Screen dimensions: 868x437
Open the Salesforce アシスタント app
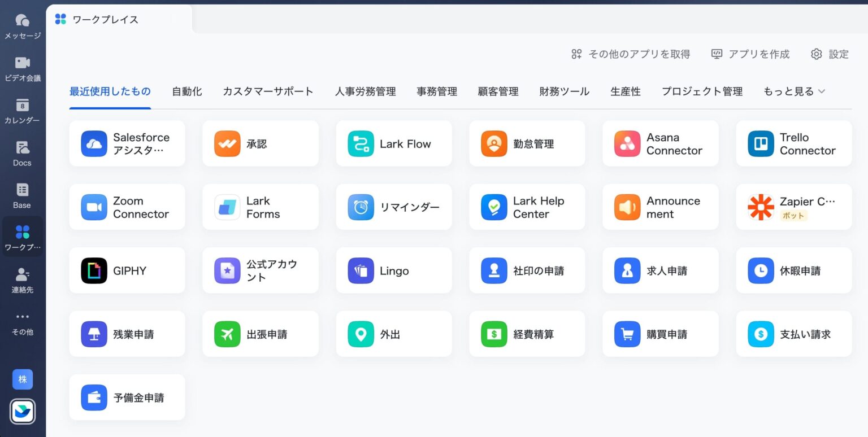tap(127, 143)
